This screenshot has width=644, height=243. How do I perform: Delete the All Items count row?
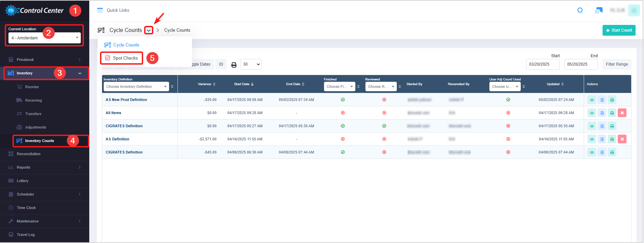point(622,113)
